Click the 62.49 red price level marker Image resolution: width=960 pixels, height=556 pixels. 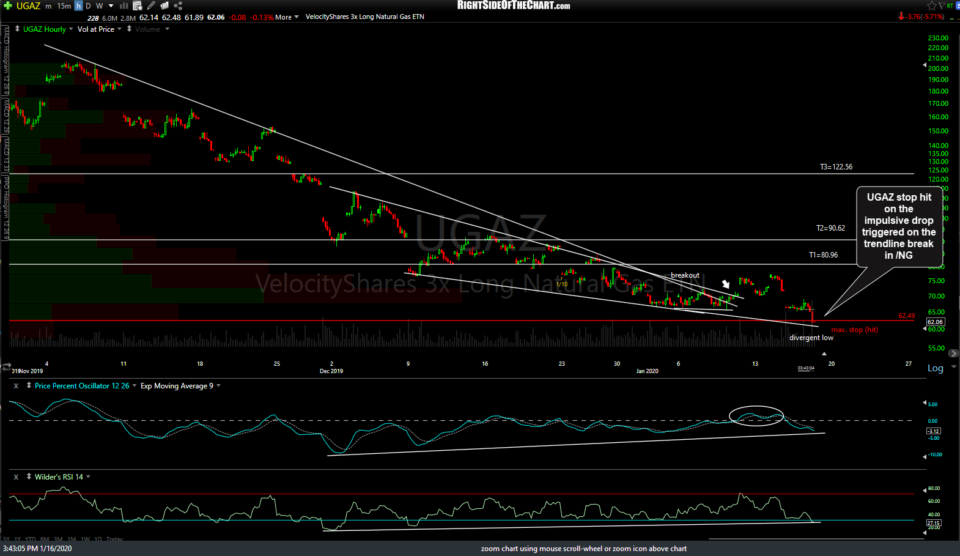click(907, 316)
